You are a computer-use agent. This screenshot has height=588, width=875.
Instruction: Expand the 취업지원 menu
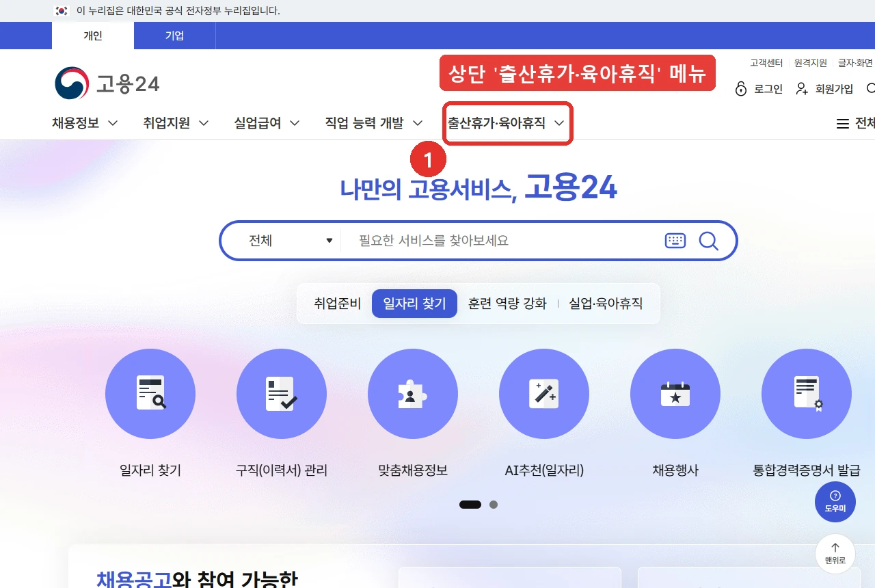point(176,124)
